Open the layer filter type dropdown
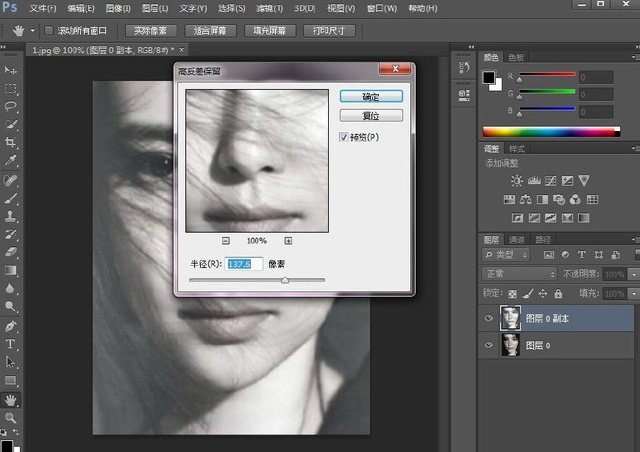The height and width of the screenshot is (452, 640). (505, 255)
